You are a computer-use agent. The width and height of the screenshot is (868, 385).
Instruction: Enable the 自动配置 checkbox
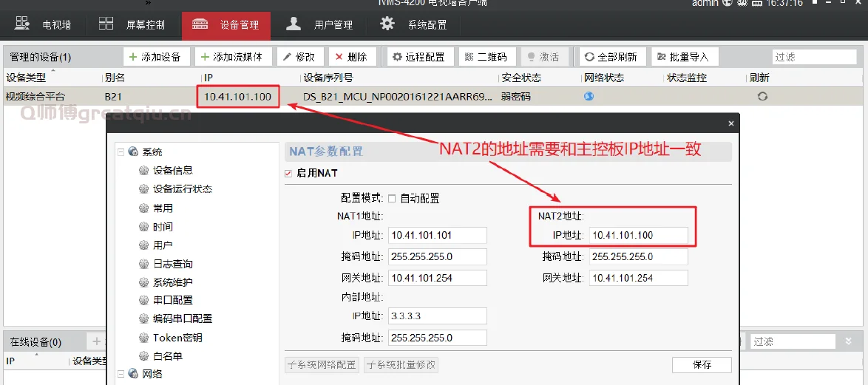(392, 198)
